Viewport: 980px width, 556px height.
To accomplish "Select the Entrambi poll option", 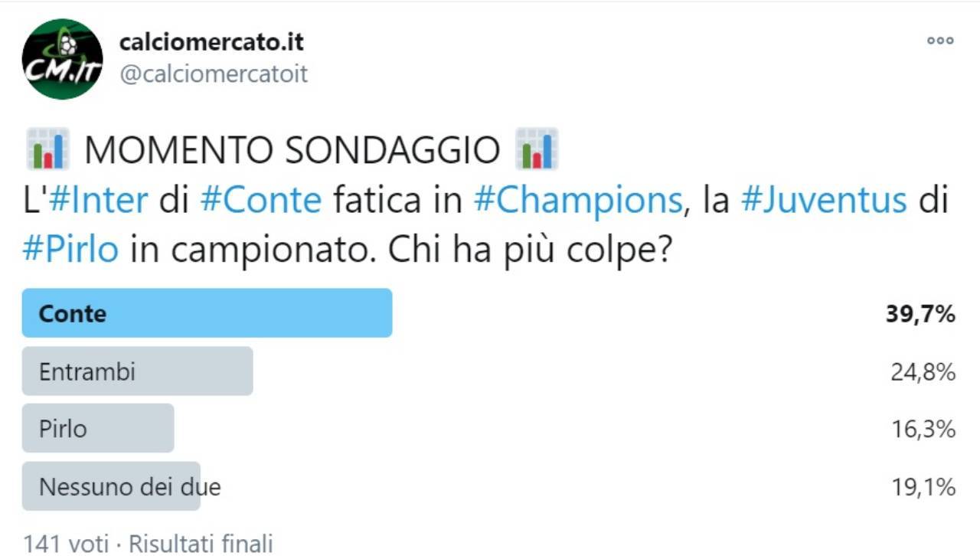I will (x=137, y=371).
